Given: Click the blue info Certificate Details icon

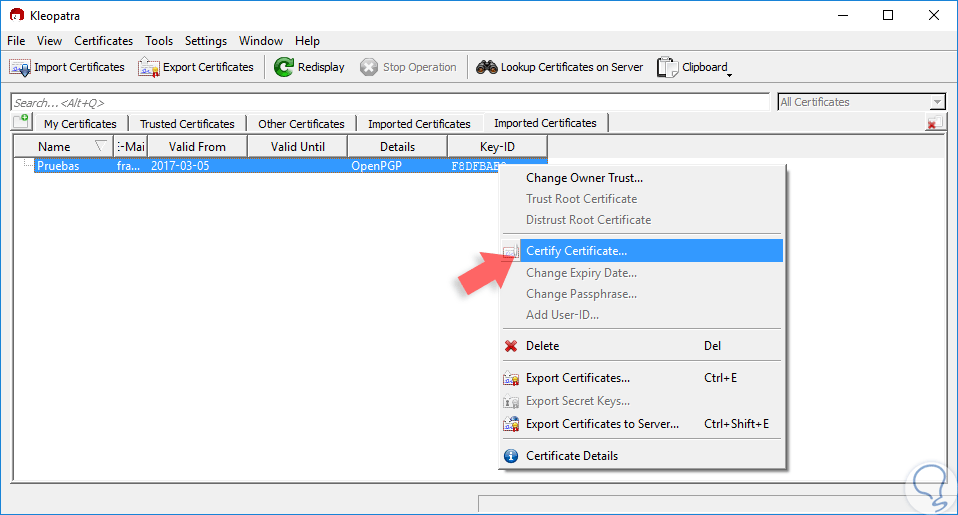Looking at the screenshot, I should click(511, 456).
